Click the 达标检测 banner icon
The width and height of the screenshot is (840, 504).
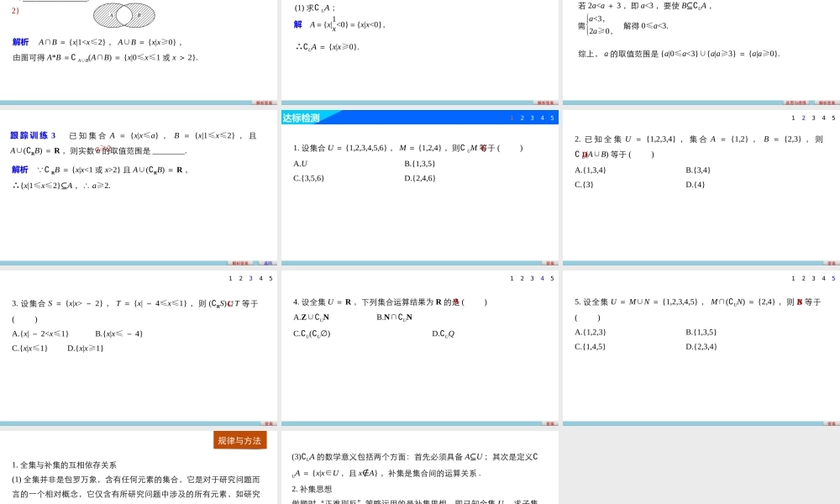coord(301,118)
